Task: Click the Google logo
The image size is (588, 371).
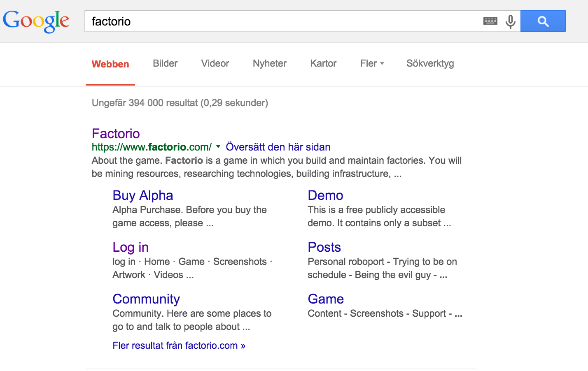Action: [36, 21]
